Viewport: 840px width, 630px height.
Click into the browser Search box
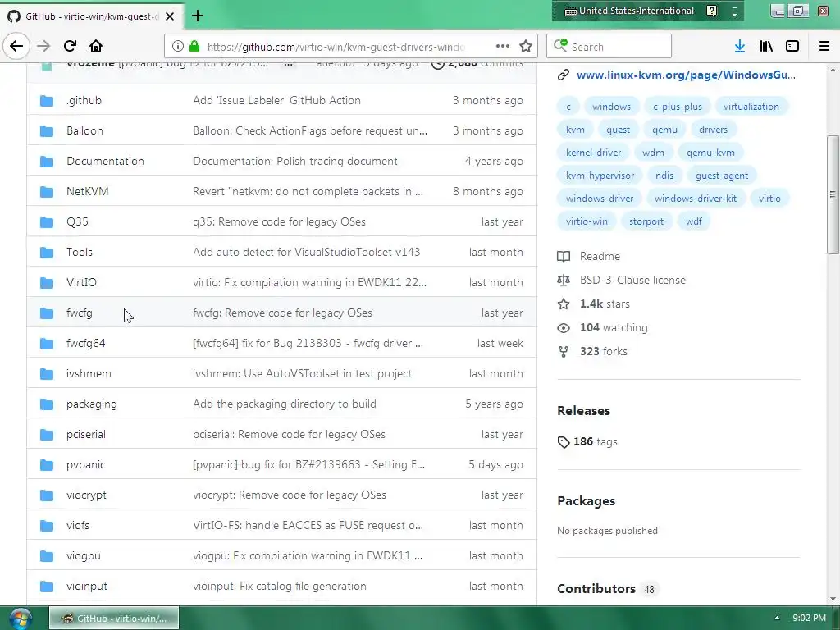(609, 46)
